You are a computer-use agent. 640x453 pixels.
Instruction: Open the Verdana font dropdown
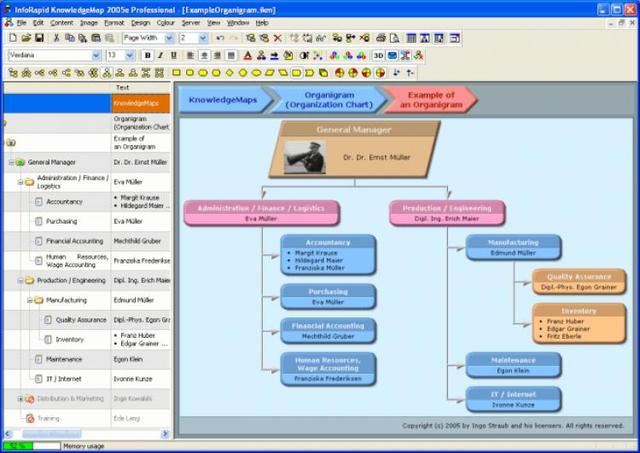96,56
